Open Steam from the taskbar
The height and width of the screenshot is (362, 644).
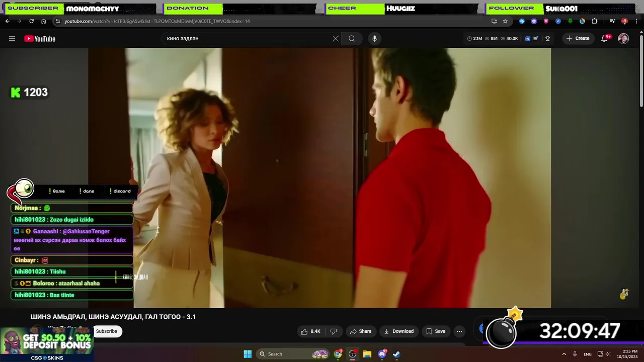coord(396,354)
